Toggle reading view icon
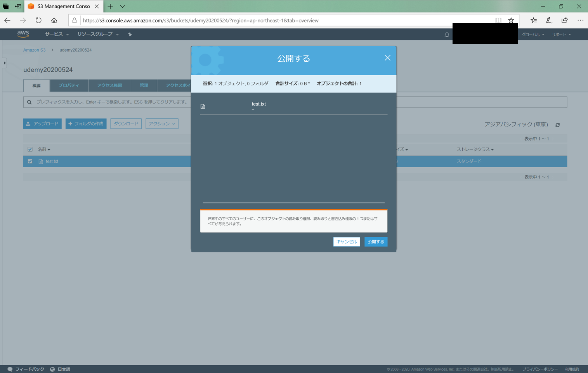 (498, 20)
